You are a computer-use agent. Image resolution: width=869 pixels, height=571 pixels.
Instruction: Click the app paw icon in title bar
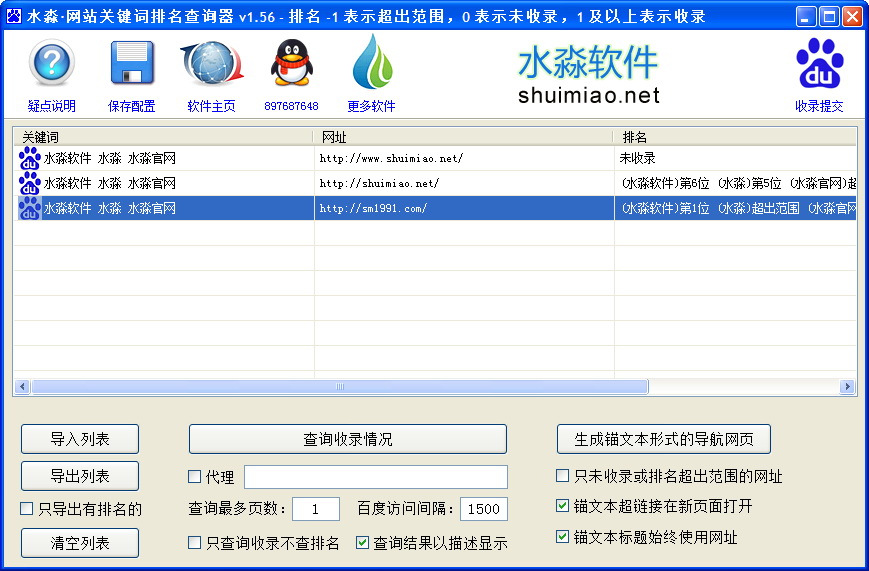[14, 16]
